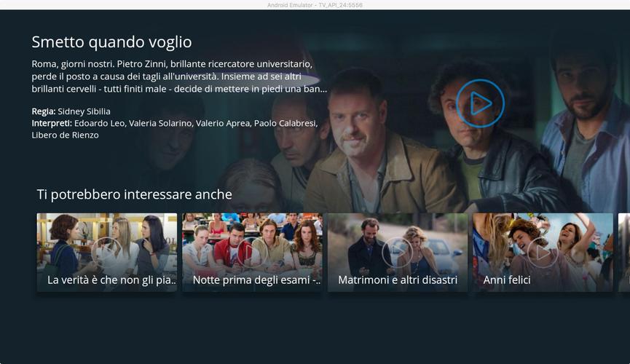Click play icon on Notte prima degli esami

(252, 253)
